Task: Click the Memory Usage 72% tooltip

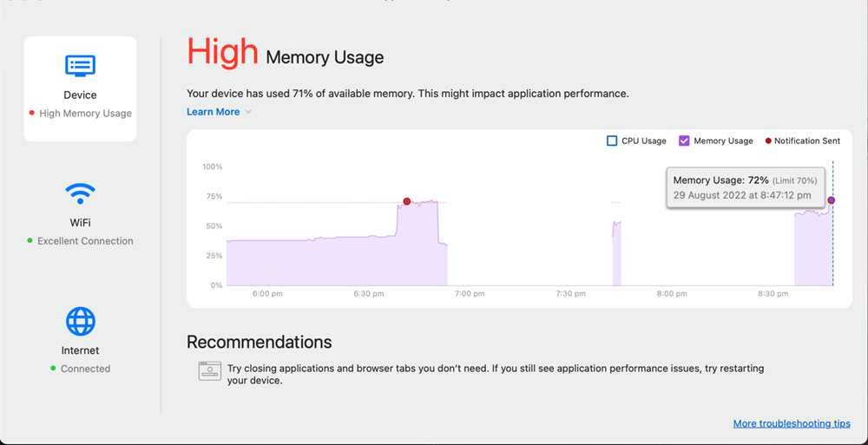Action: click(x=745, y=187)
